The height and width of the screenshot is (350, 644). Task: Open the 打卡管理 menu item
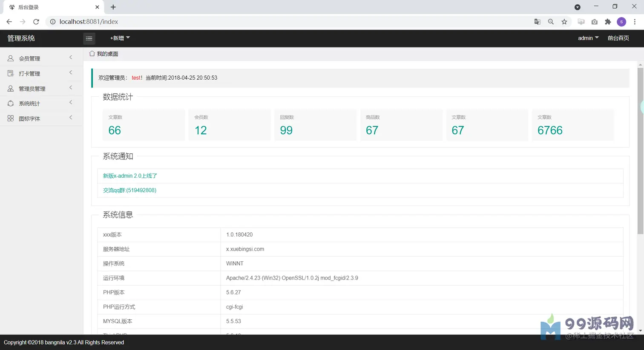pyautogui.click(x=41, y=73)
